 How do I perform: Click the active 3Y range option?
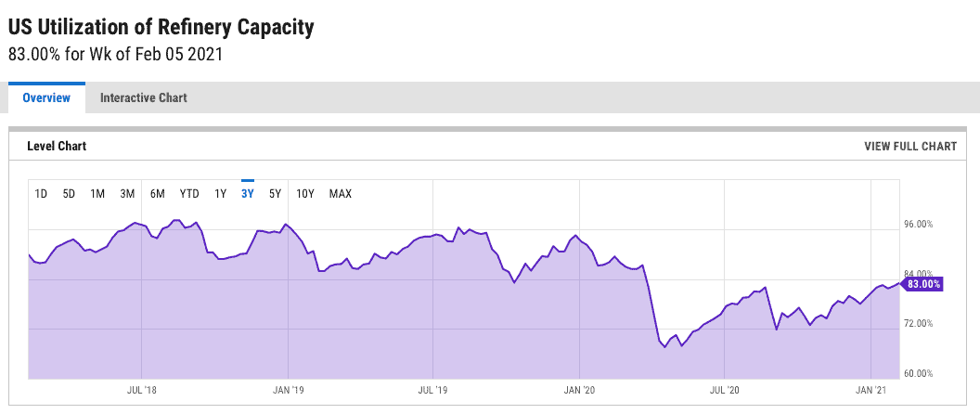[248, 194]
